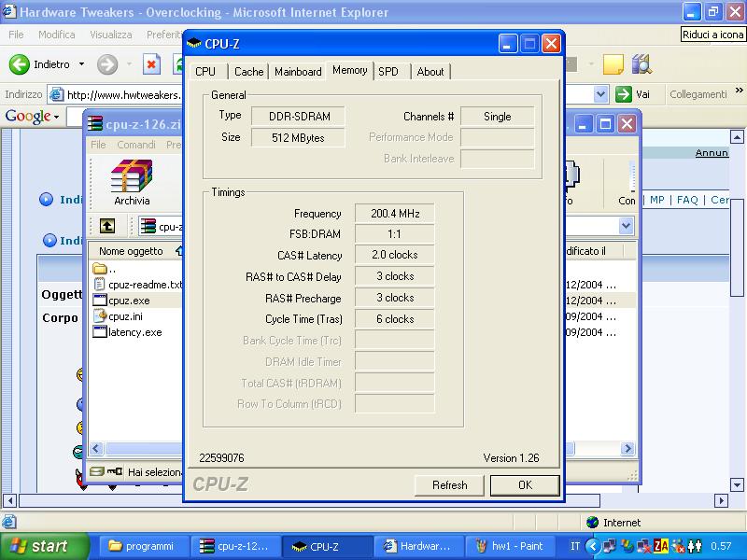The width and height of the screenshot is (747, 560).
Task: Switch to hw1 - Paint taskbar button
Action: (x=511, y=546)
